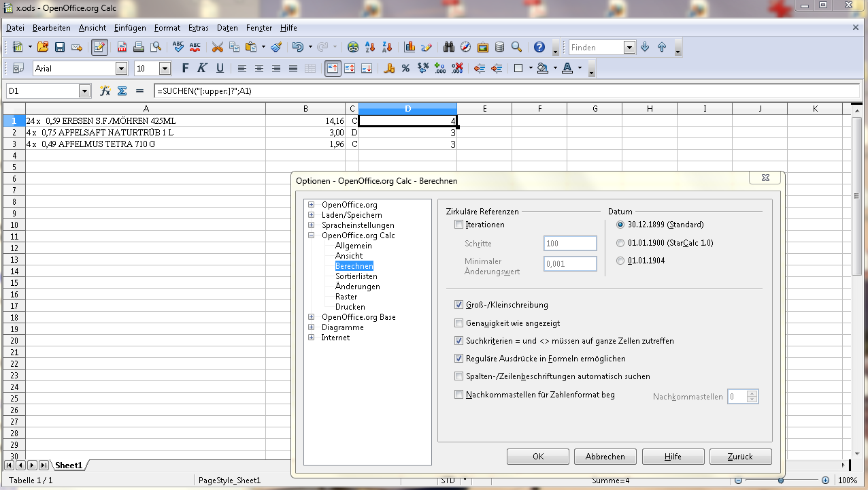Click the sort ascending A-Z icon
The height and width of the screenshot is (490, 868).
coord(371,47)
